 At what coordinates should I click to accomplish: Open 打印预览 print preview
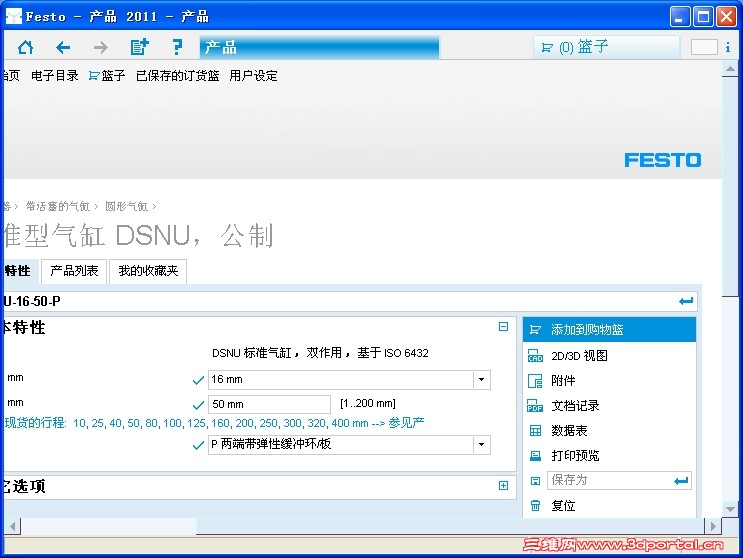[575, 456]
